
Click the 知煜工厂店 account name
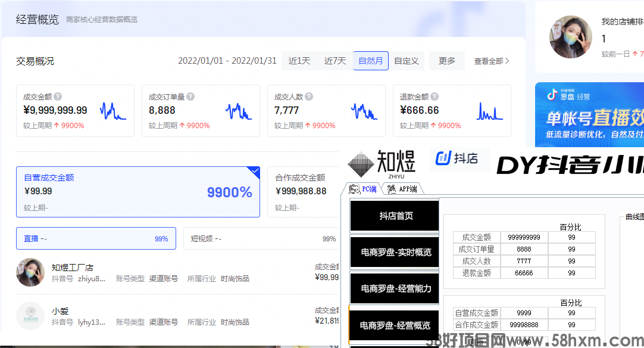point(72,268)
